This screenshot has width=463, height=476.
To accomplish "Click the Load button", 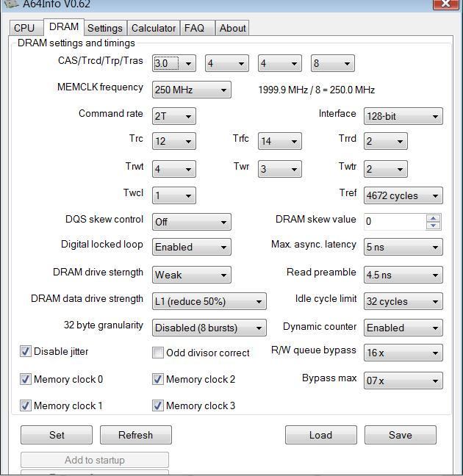I will point(321,435).
